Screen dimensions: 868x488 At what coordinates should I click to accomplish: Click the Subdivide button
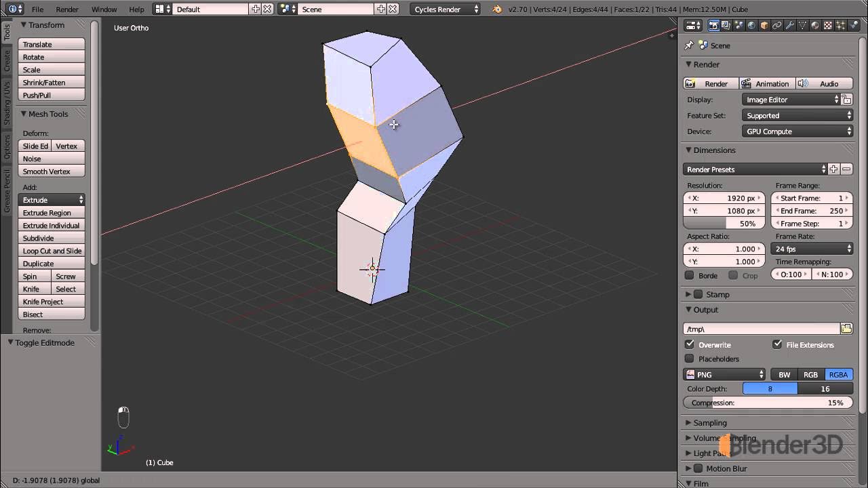click(x=52, y=238)
